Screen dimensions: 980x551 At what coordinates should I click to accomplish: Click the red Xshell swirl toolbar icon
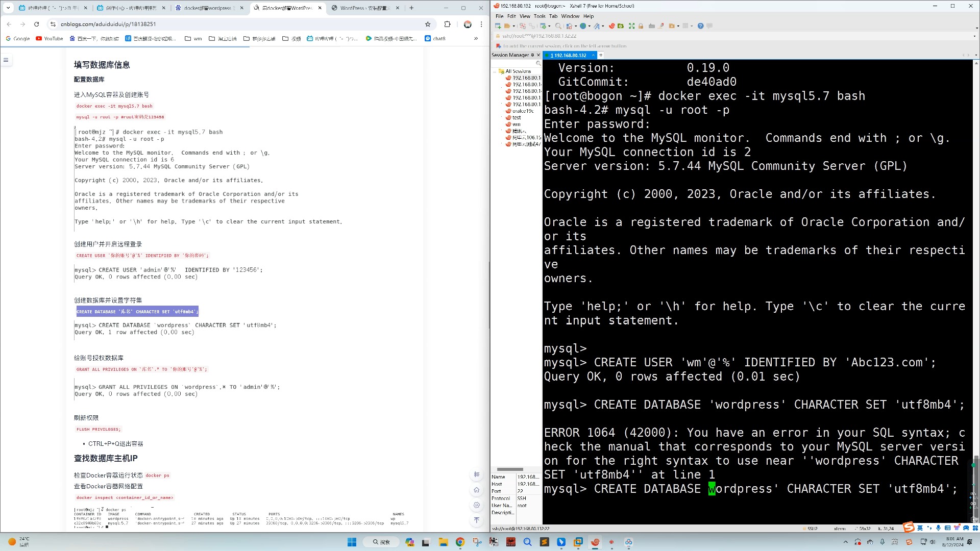coord(611,26)
